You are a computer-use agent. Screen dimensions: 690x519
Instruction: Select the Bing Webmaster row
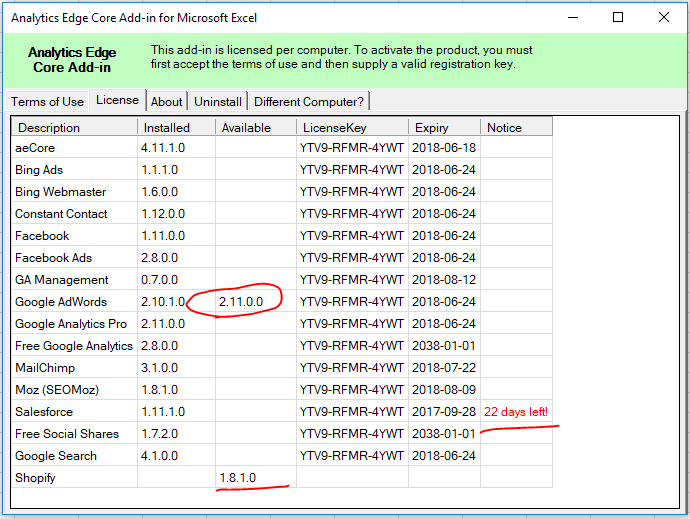tap(282, 191)
